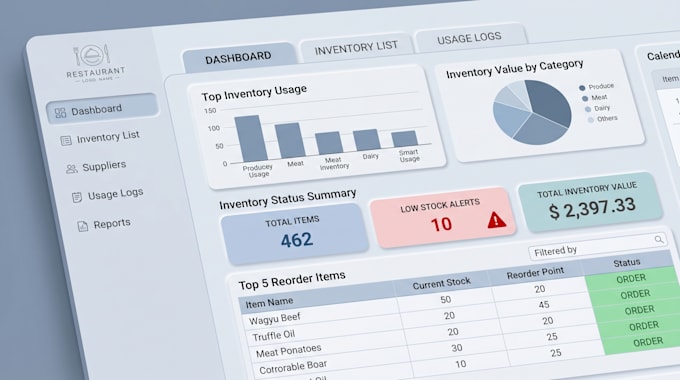Click ORDER status for Meat Ponatoes
This screenshot has width=680, height=380.
[x=639, y=310]
